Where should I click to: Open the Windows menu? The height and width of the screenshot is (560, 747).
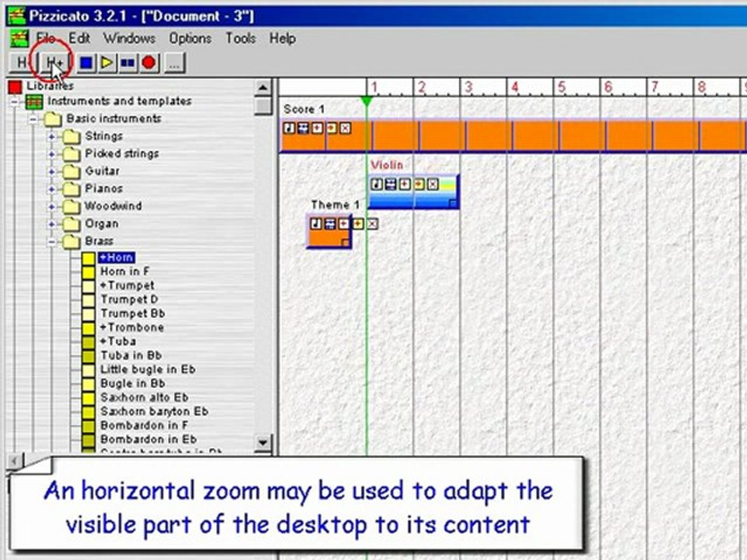129,38
